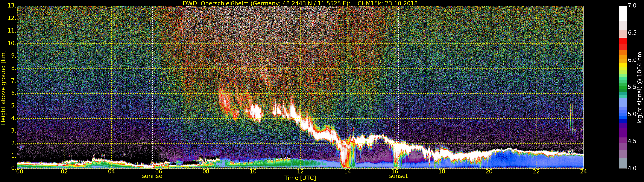
Task: Click the 02 time tick label
Action: (x=64, y=172)
